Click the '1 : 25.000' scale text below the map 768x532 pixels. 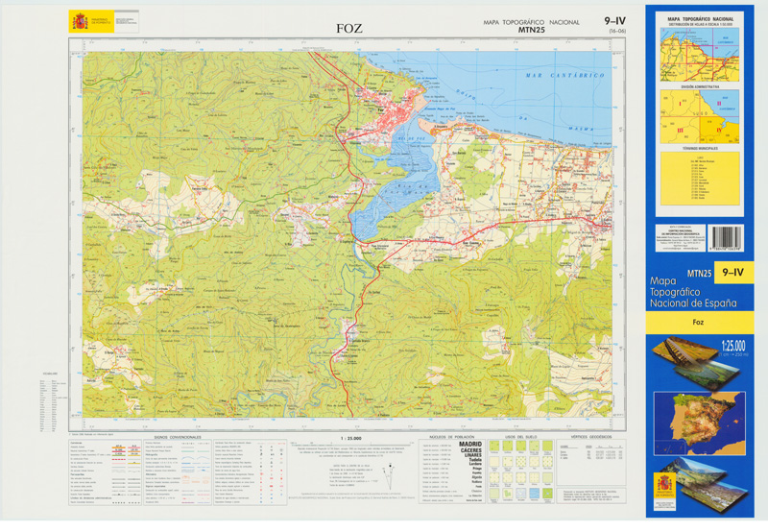pyautogui.click(x=350, y=438)
